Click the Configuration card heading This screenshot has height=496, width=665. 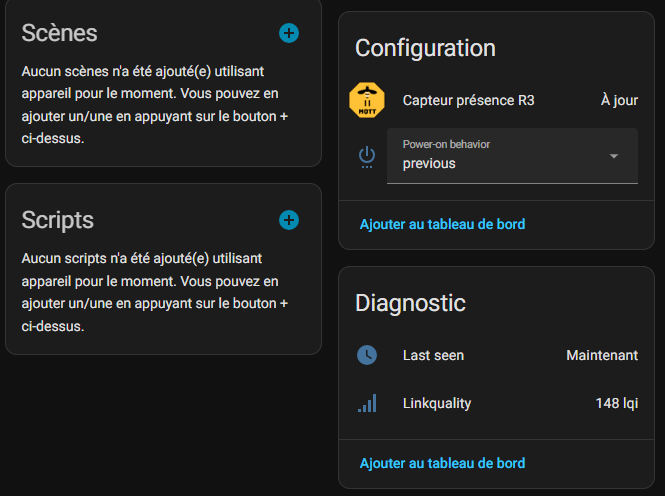coord(425,47)
